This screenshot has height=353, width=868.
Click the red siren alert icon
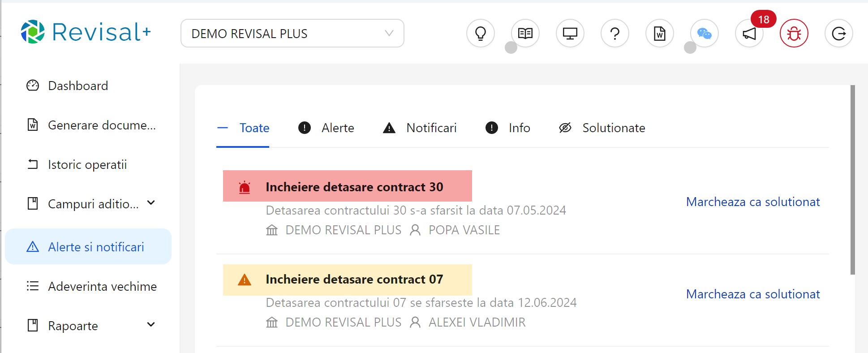coord(245,187)
